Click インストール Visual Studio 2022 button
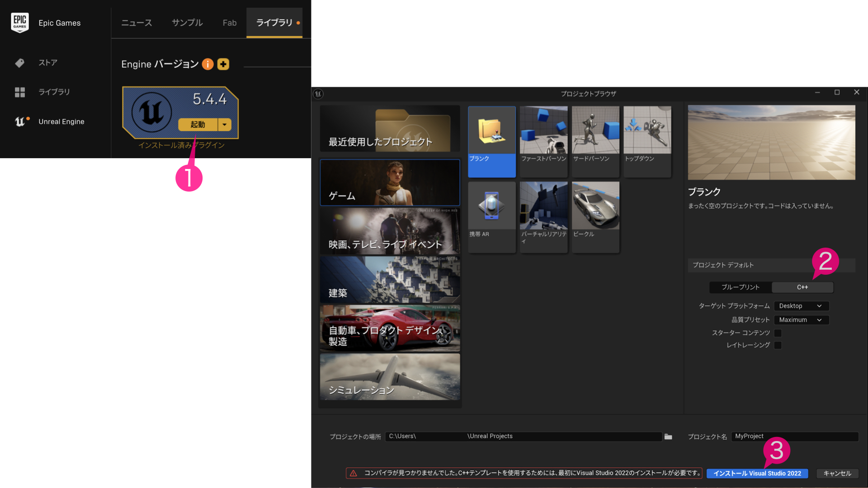 (757, 474)
